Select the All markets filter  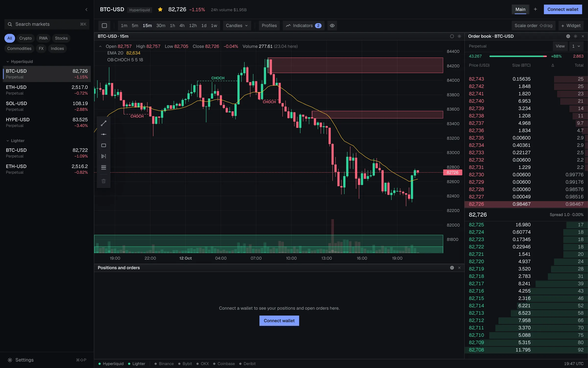[x=10, y=38]
